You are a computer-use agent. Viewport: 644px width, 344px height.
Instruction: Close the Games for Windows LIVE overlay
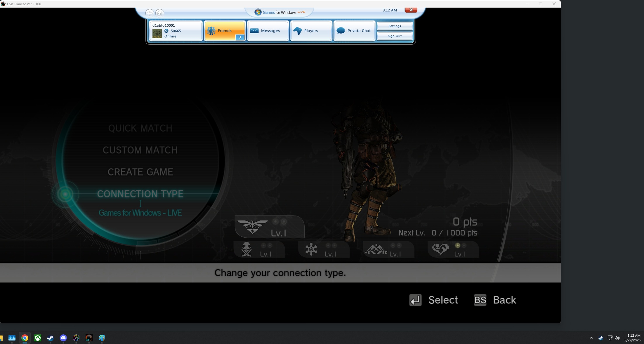(x=411, y=10)
